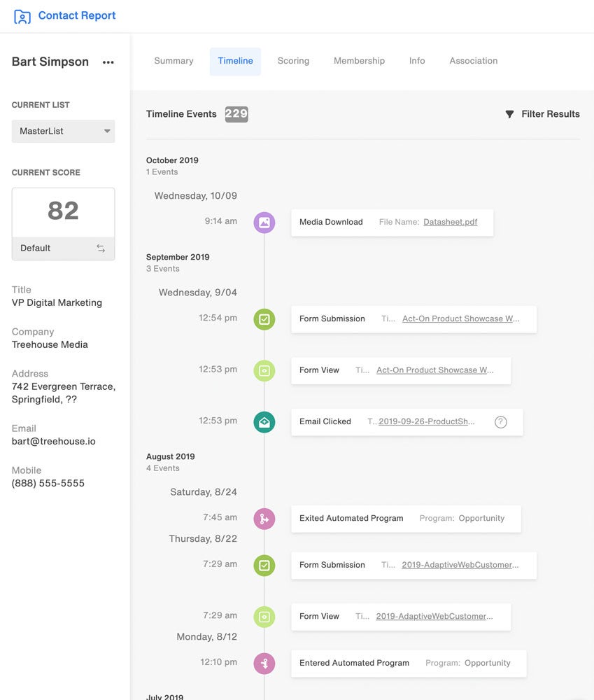Click the 12:54 pm Form Submission icon
The width and height of the screenshot is (594, 700).
click(x=264, y=319)
